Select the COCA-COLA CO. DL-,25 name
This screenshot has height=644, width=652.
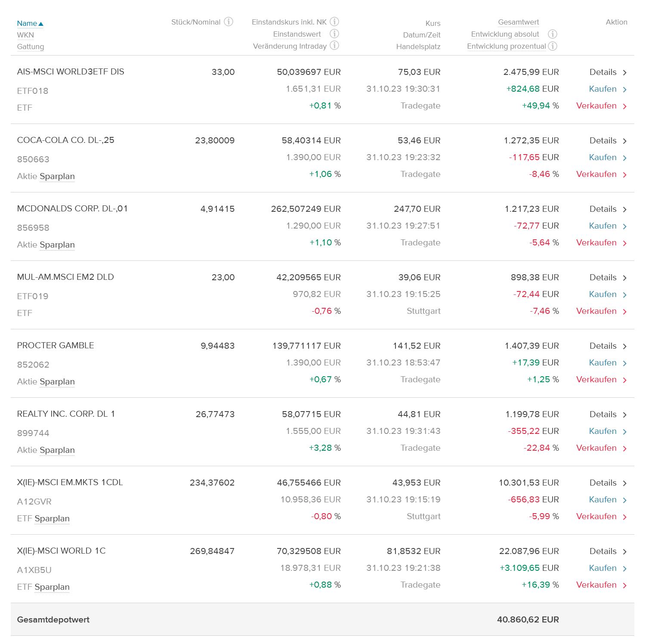click(65, 140)
